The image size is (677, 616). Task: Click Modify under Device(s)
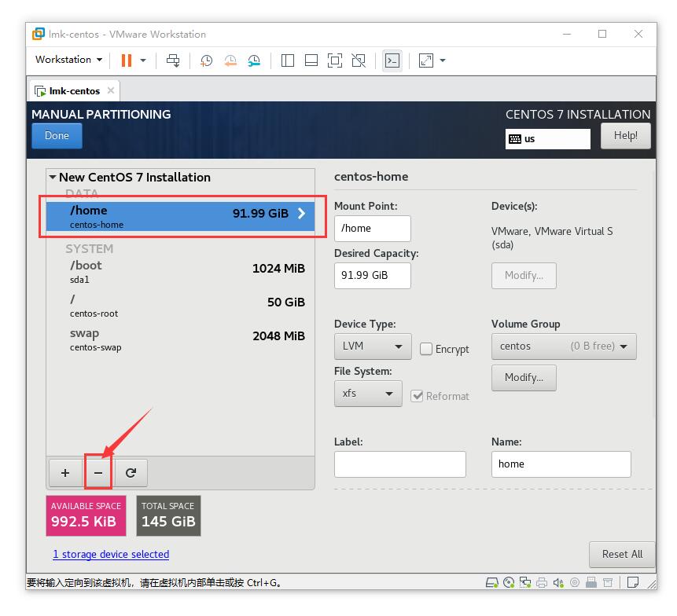pyautogui.click(x=524, y=275)
